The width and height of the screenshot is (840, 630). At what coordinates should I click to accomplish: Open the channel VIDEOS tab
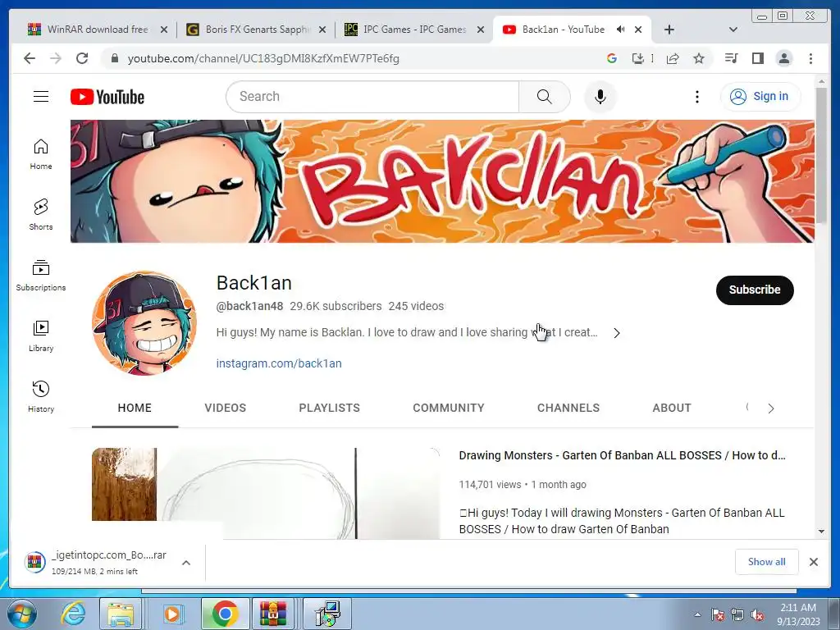225,408
